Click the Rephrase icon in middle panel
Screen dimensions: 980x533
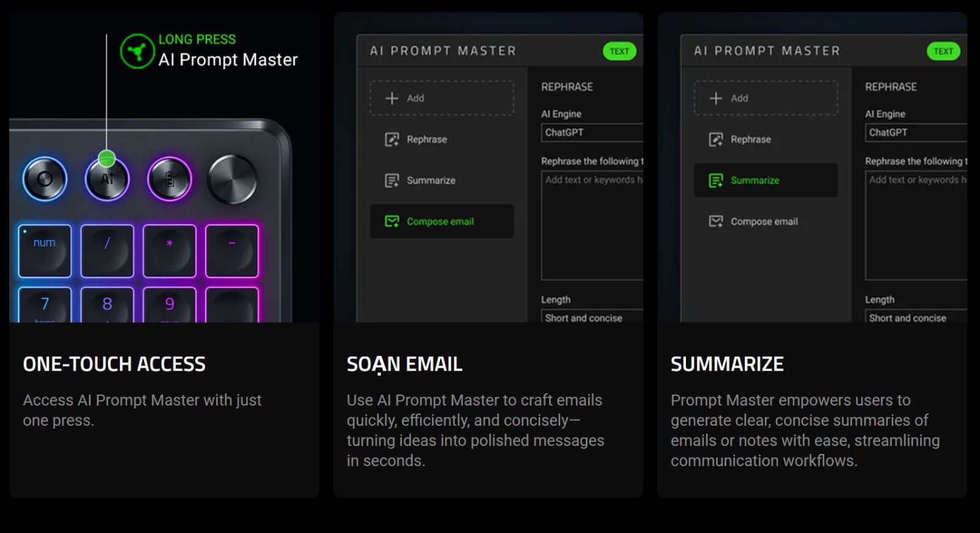point(392,140)
